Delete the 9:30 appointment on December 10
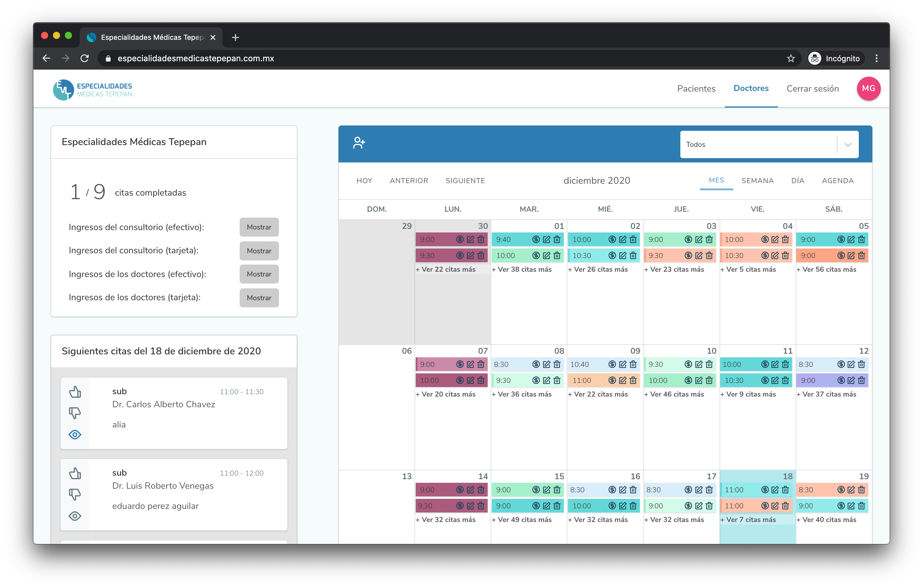Viewport: 923px width, 588px height. [x=709, y=364]
